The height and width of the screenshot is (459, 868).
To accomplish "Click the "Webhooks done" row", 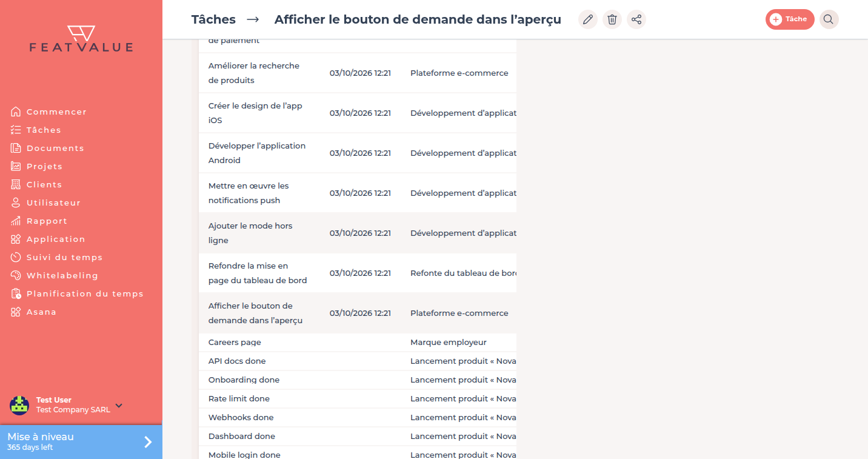I will tap(358, 418).
